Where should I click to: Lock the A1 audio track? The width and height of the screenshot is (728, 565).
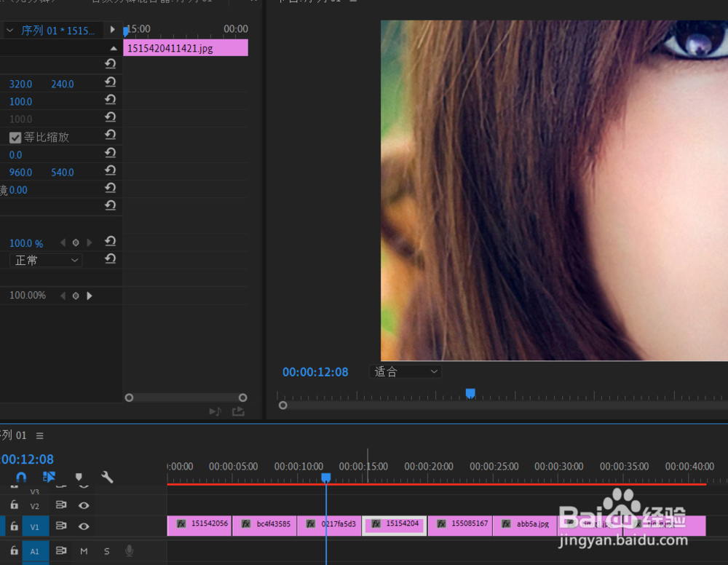15,550
